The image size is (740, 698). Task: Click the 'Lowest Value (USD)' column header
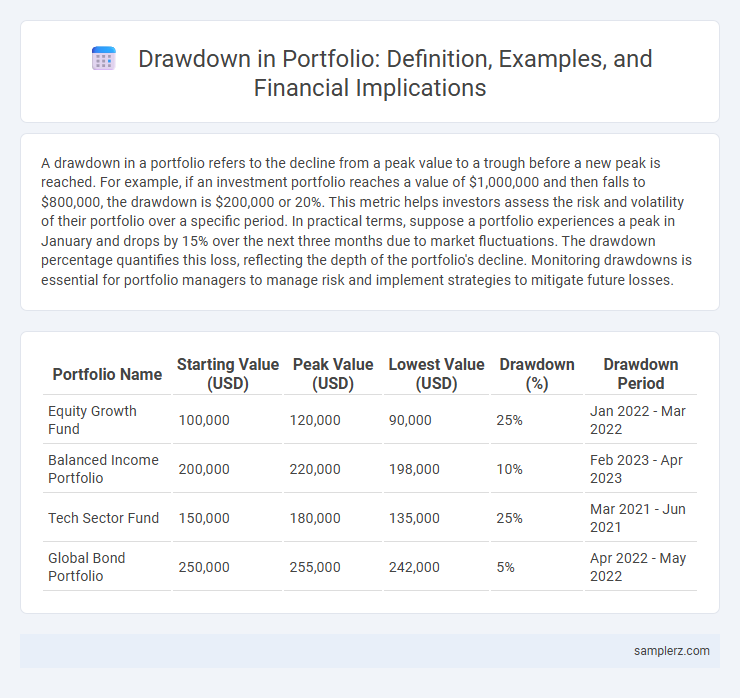click(x=437, y=374)
